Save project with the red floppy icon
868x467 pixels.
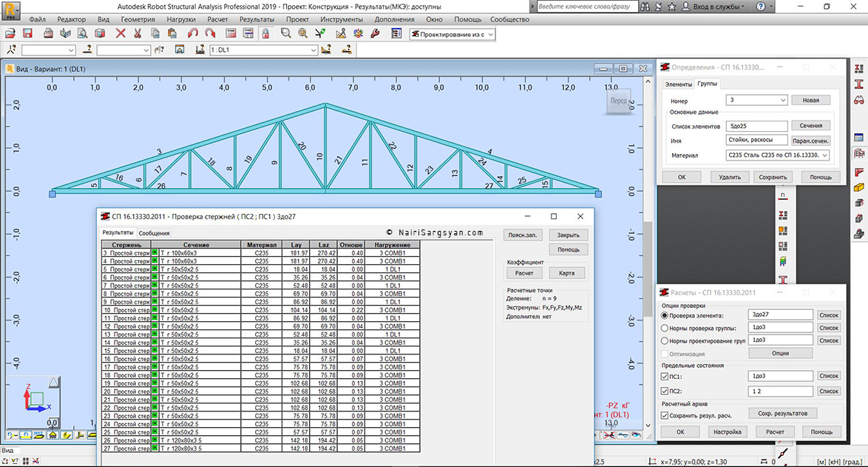(x=27, y=34)
